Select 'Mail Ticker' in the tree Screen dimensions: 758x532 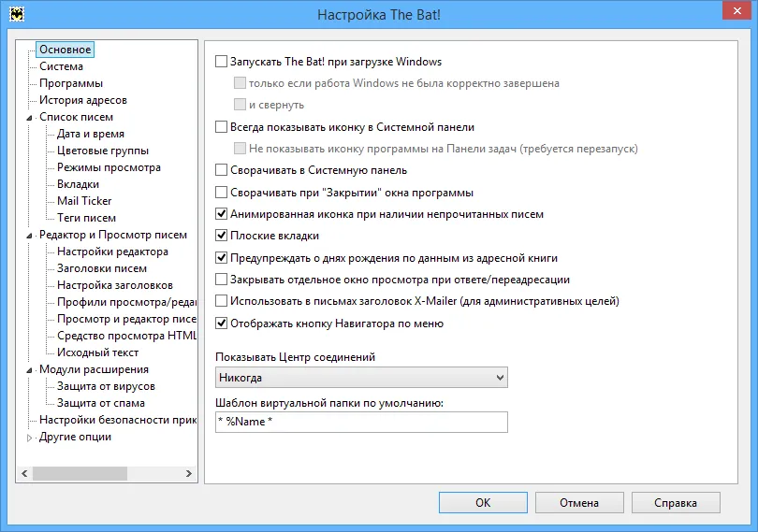tap(84, 201)
